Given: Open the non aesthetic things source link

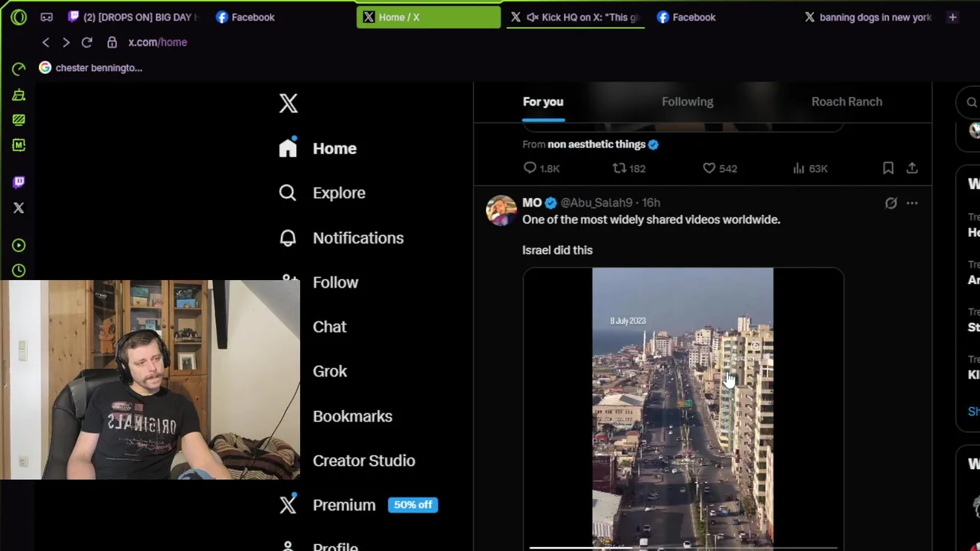Looking at the screenshot, I should coord(596,144).
